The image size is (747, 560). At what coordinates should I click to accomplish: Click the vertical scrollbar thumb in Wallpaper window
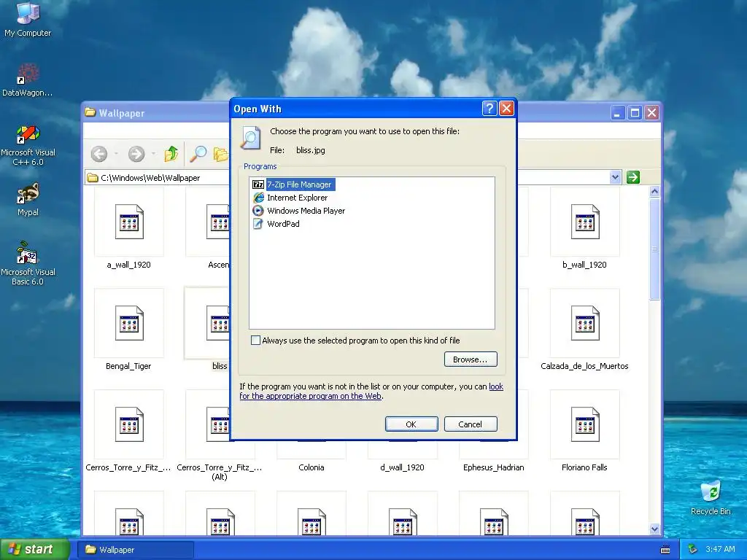point(654,249)
